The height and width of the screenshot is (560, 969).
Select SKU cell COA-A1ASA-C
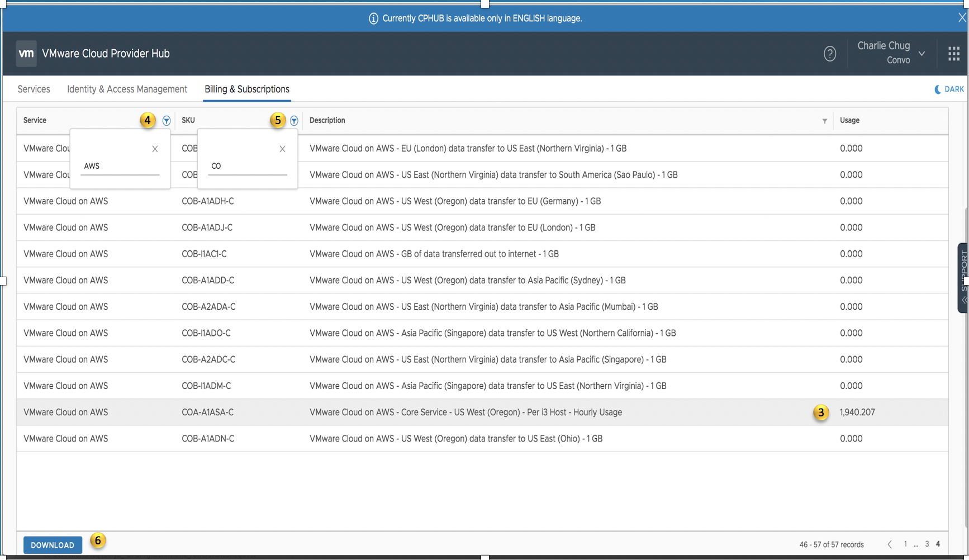tap(207, 412)
